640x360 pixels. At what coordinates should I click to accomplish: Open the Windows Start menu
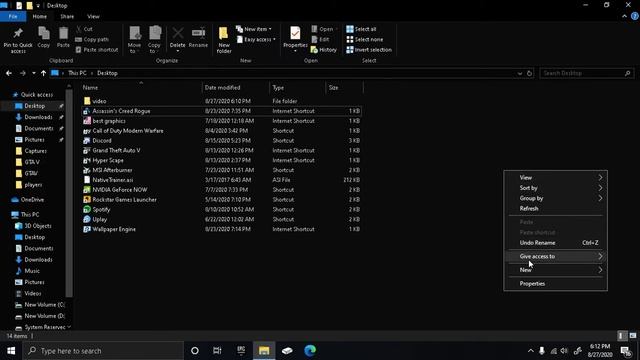click(x=11, y=351)
